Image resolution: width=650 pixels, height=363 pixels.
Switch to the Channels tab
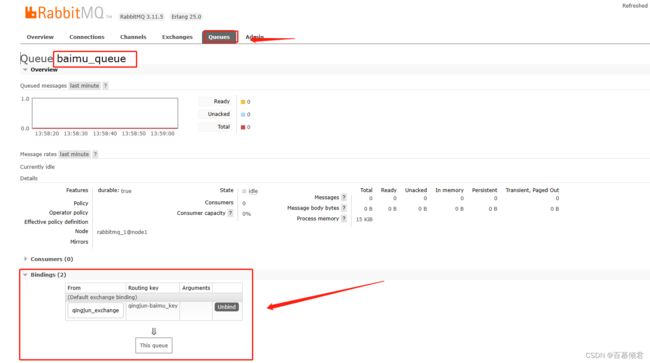(133, 37)
